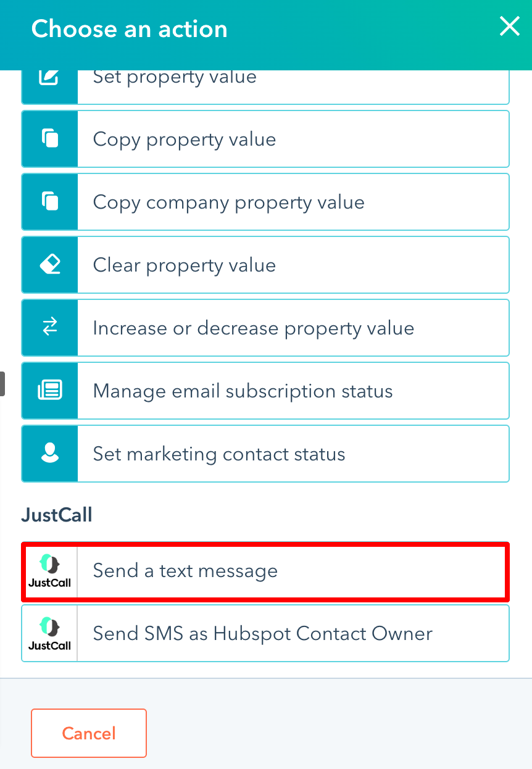This screenshot has height=769, width=532.
Task: Pick the Copy company property value label
Action: click(228, 202)
